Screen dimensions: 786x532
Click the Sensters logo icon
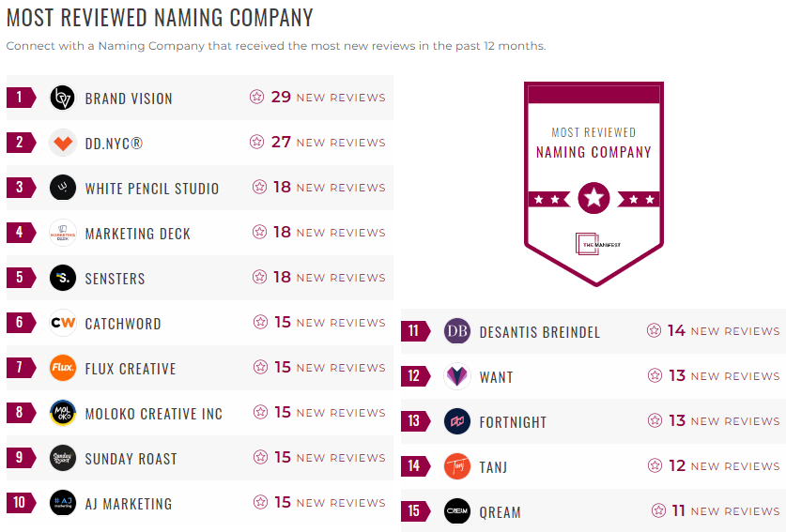click(63, 278)
